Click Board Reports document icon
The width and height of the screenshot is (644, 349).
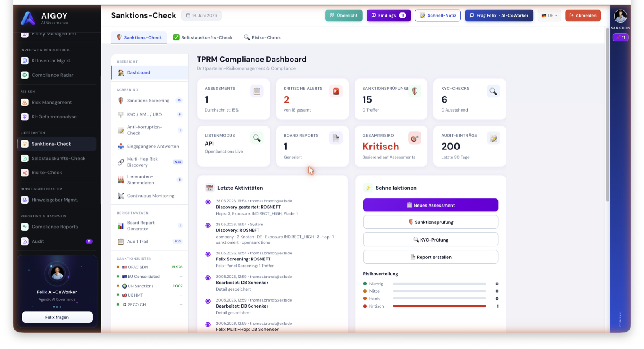pos(336,138)
